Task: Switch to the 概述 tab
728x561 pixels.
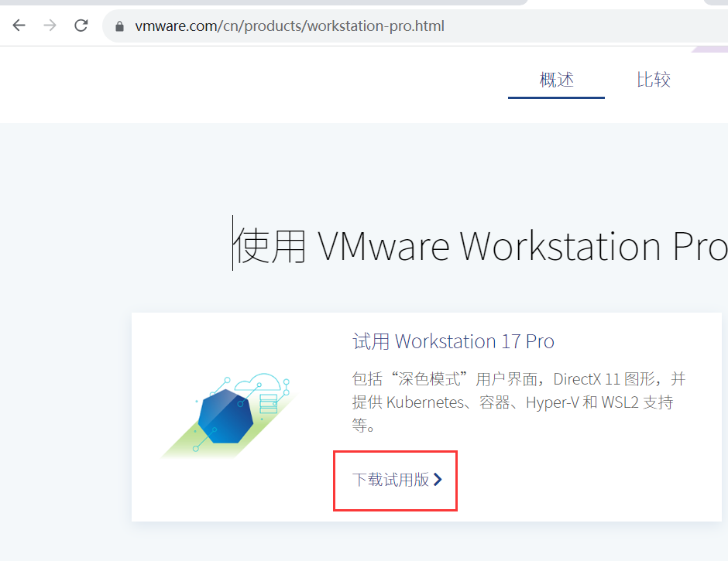Action: [x=556, y=80]
